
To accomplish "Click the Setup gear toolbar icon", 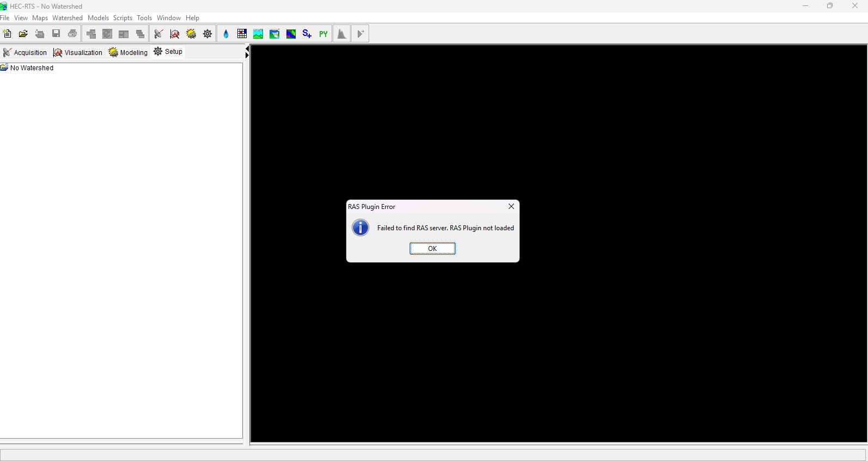I will (x=207, y=34).
